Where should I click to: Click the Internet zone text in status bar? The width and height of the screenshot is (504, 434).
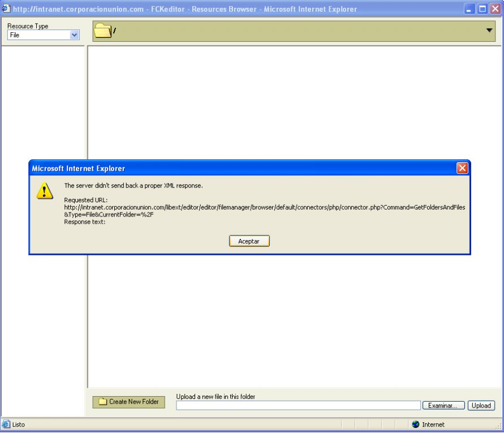433,424
